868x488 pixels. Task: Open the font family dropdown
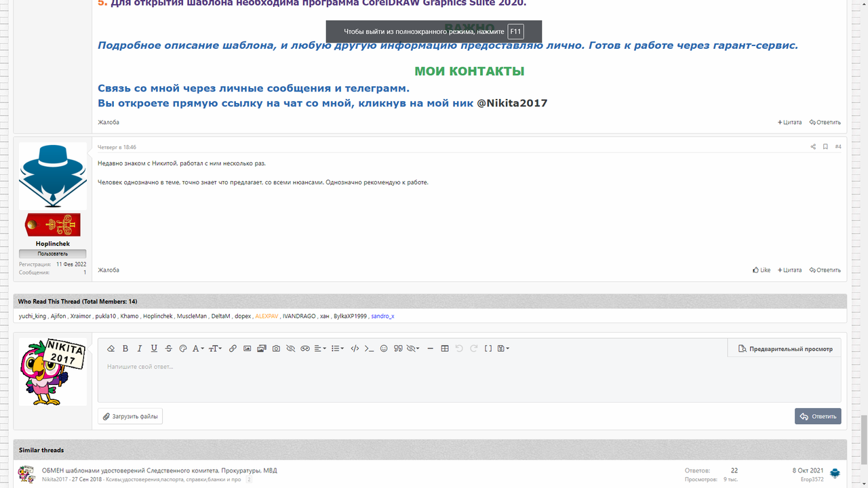tap(198, 348)
